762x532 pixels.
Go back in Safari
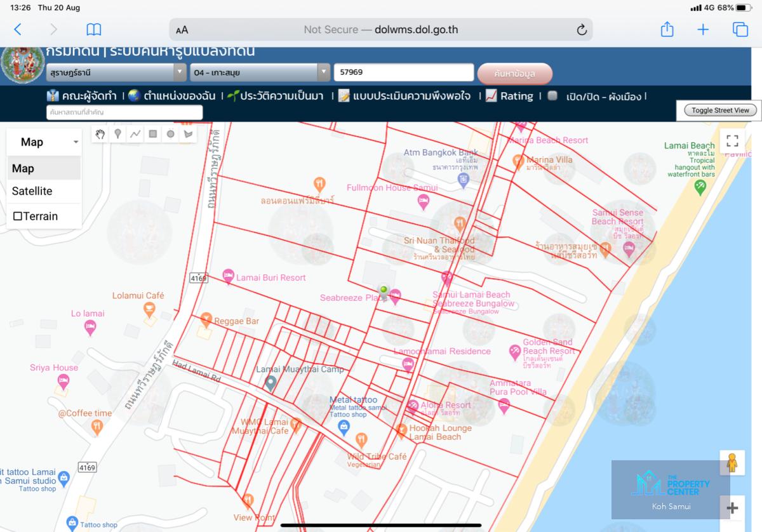[18, 29]
